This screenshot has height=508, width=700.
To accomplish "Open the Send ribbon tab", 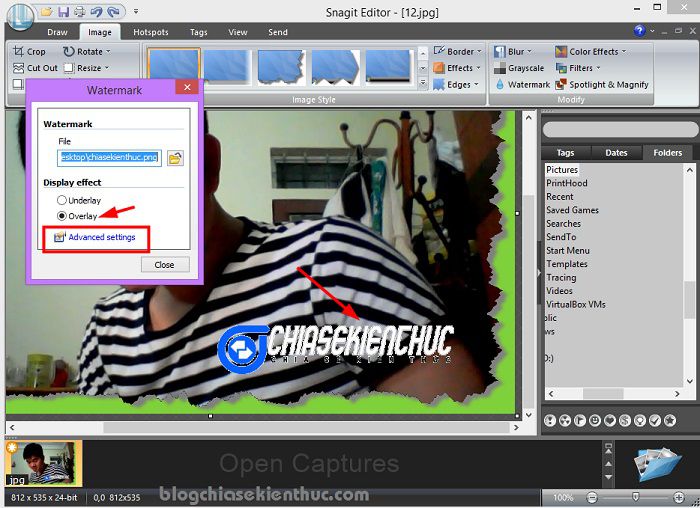I will click(278, 32).
